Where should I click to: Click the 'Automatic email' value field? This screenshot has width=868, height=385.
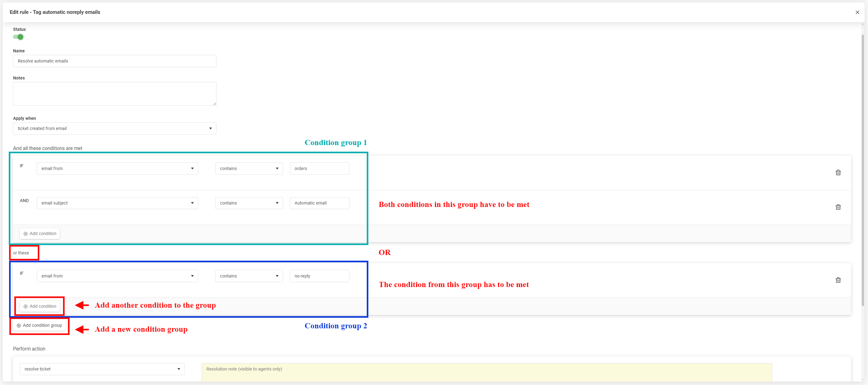point(319,203)
